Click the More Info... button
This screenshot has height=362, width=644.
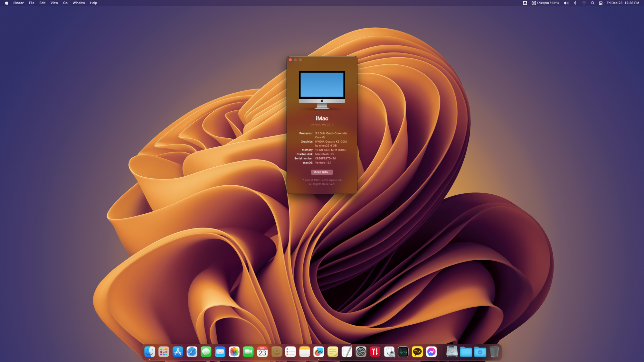322,172
